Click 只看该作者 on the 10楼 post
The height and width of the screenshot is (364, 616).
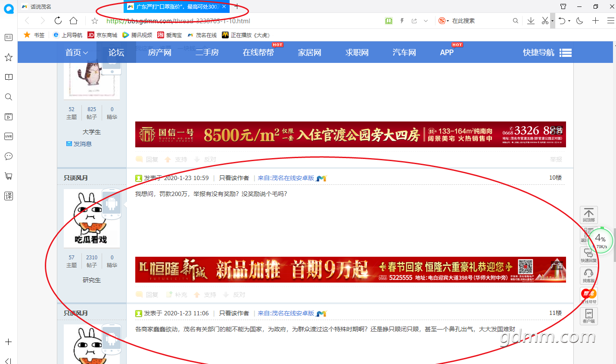(x=234, y=178)
